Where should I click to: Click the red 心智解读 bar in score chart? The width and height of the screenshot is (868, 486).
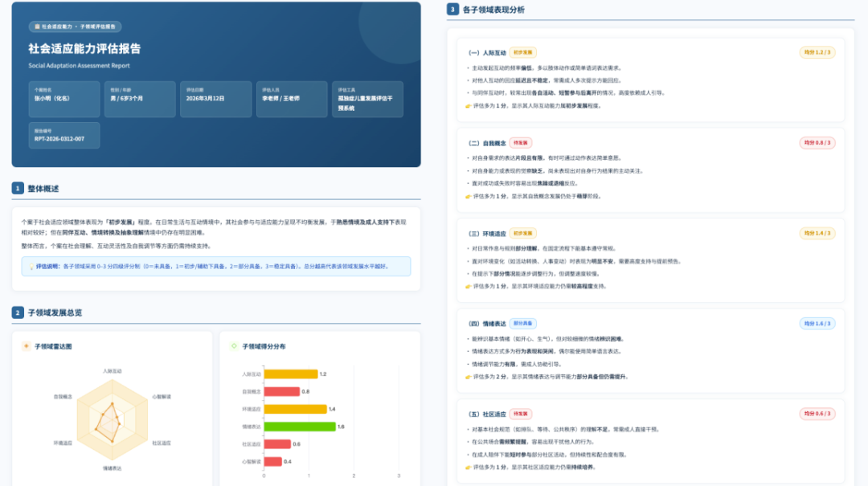(273, 461)
